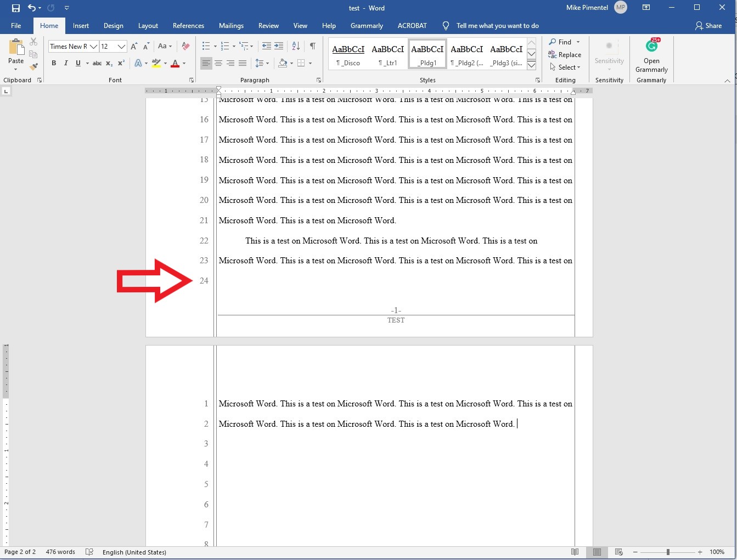This screenshot has height=560, width=737.
Task: Click the Multilevel List icon
Action: (x=244, y=46)
